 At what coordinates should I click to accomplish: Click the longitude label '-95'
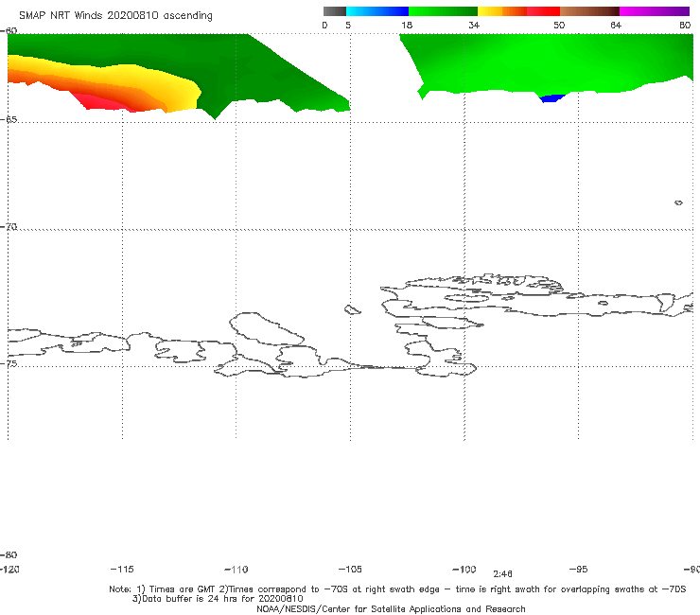point(579,570)
